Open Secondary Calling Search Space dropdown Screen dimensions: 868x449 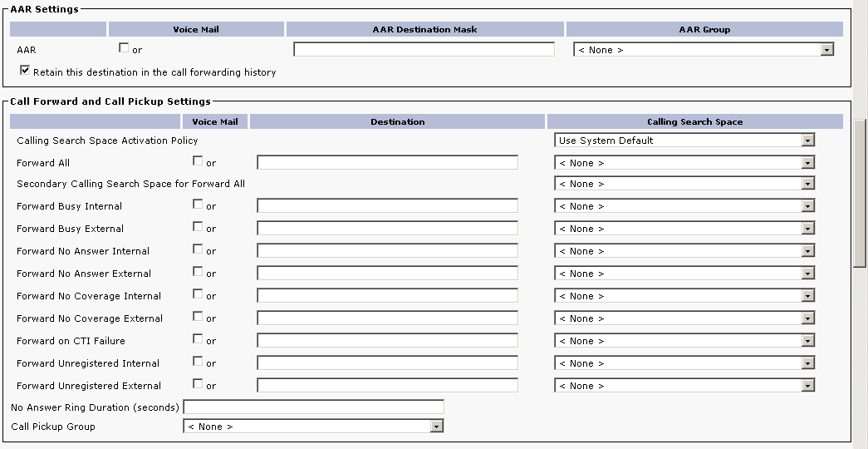[x=684, y=184]
